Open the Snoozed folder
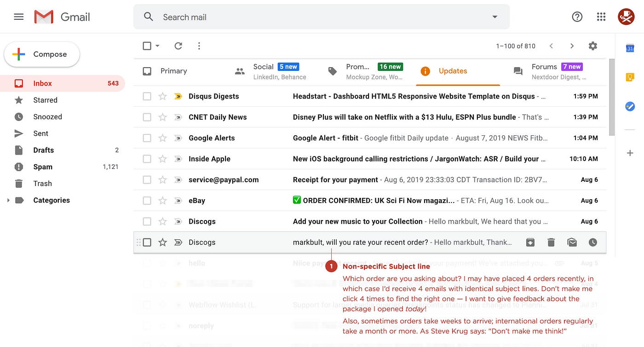The height and width of the screenshot is (347, 644). (x=63, y=117)
